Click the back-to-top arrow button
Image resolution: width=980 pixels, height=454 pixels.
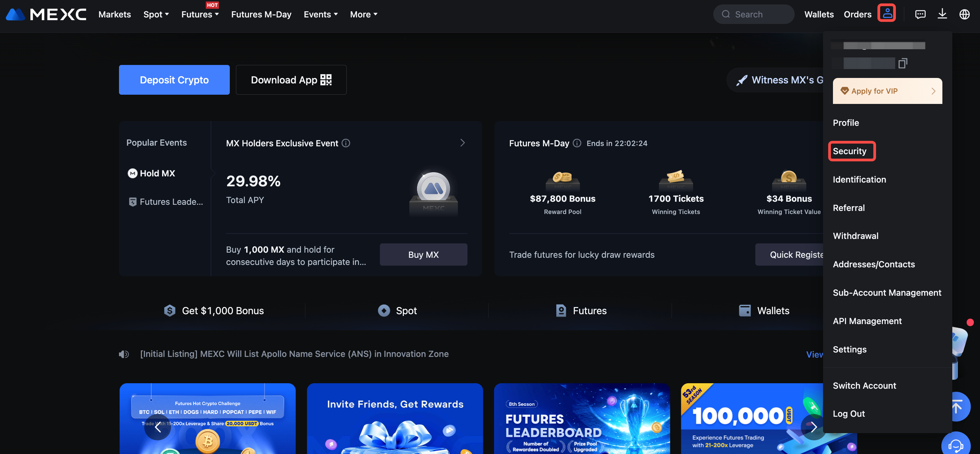click(957, 407)
